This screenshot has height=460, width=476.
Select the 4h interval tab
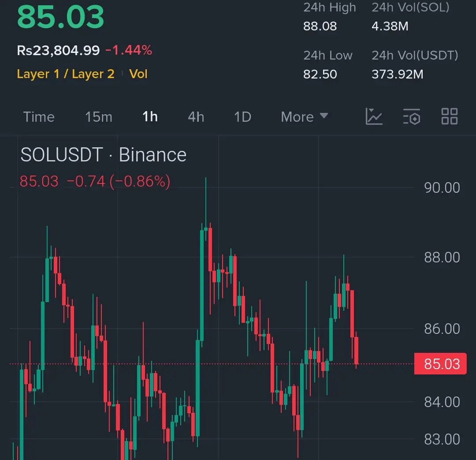pos(196,117)
